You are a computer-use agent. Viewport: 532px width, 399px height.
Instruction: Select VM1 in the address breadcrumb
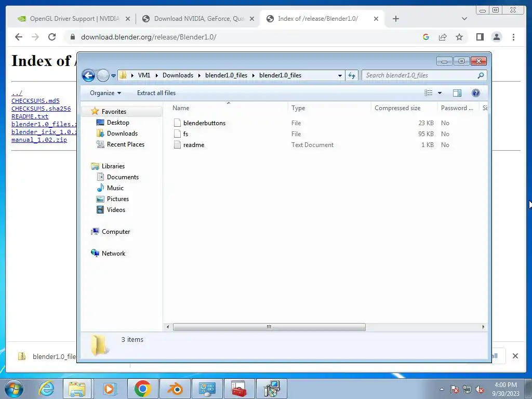144,75
